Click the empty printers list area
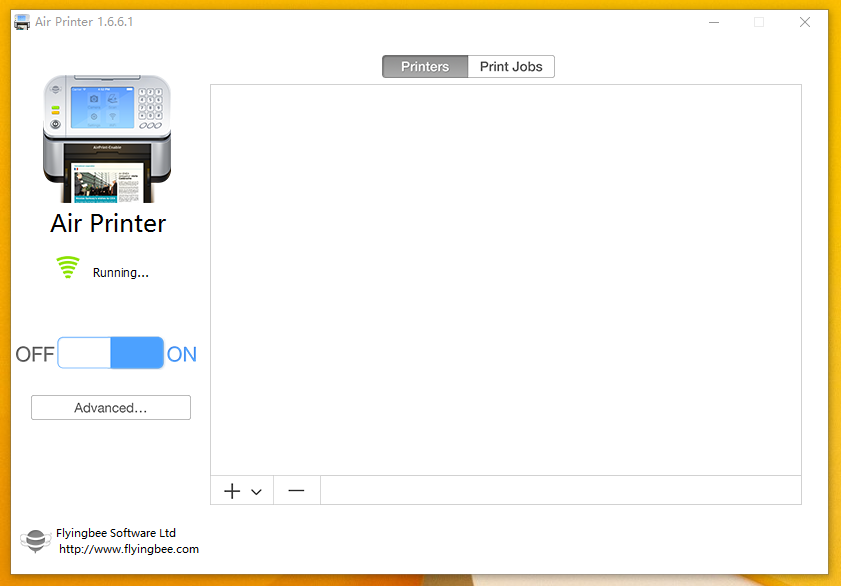This screenshot has width=841, height=586. point(506,279)
